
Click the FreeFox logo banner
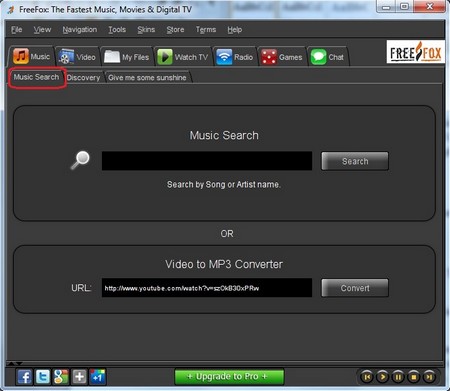(416, 52)
